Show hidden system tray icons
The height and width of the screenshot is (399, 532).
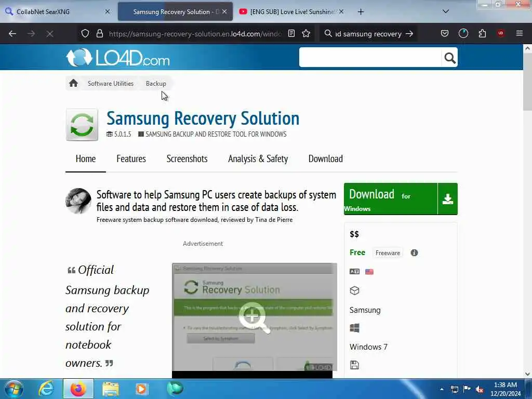442,389
